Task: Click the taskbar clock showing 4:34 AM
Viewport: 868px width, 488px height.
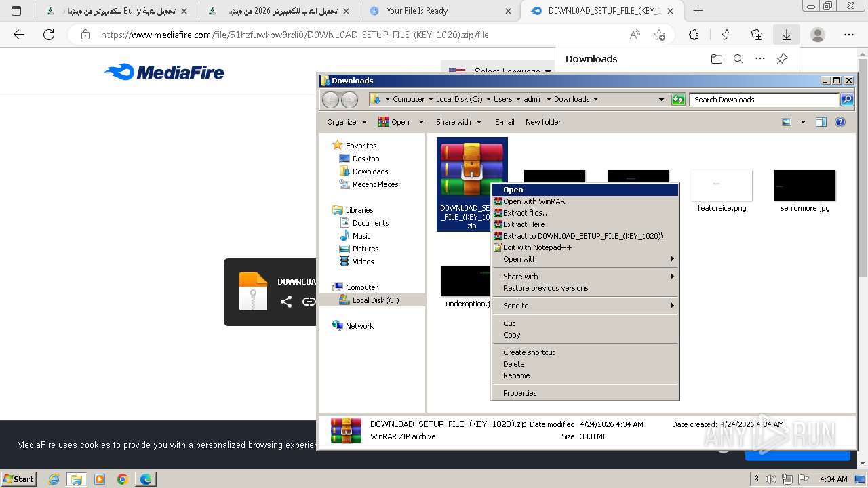Action: pos(832,479)
